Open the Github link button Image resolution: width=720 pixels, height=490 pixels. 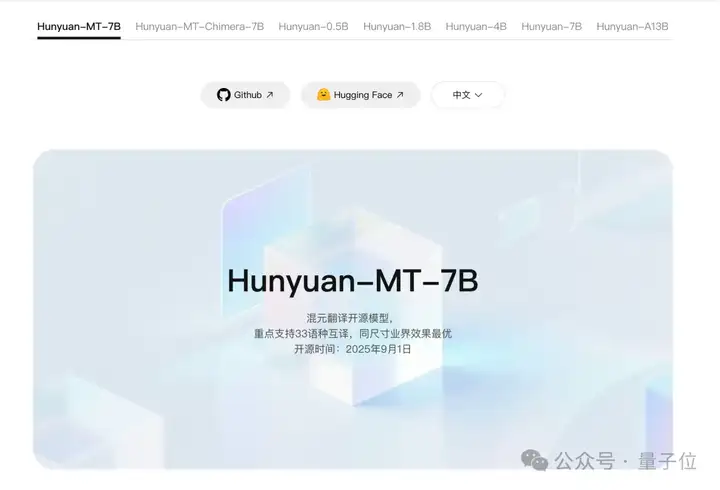[x=245, y=95]
